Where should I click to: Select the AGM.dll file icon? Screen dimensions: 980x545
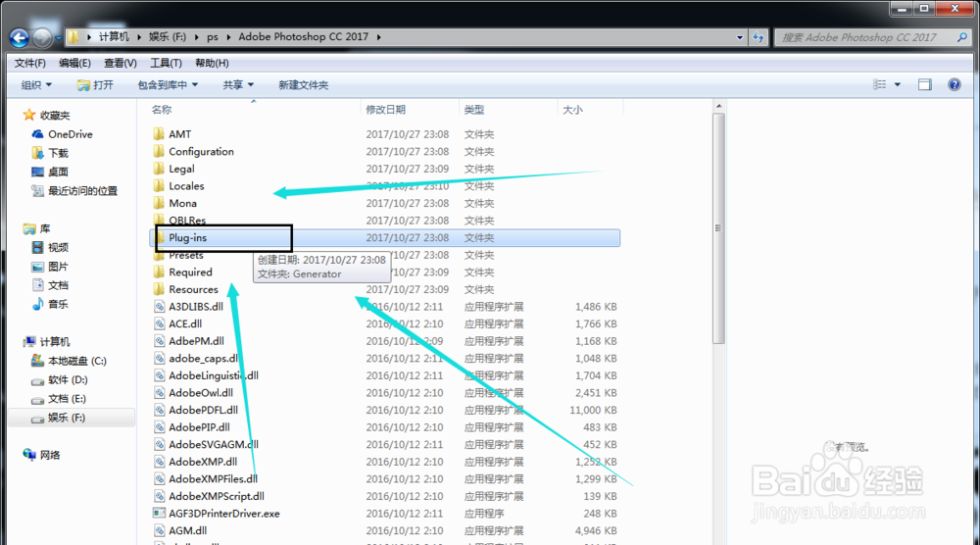160,530
